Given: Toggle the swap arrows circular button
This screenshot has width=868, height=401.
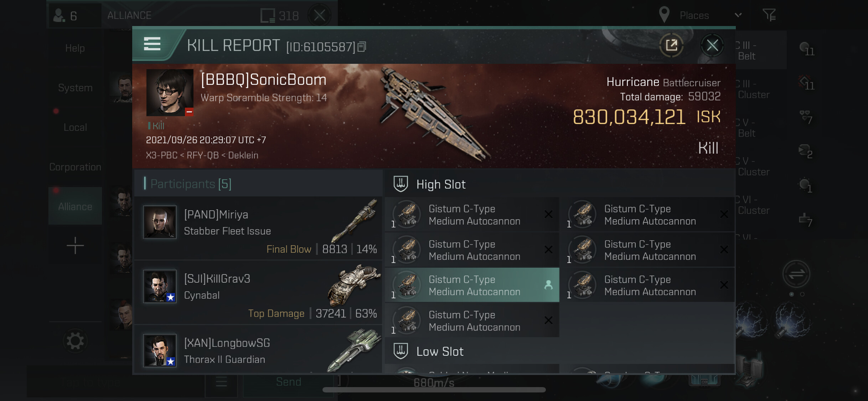Looking at the screenshot, I should coord(796,274).
